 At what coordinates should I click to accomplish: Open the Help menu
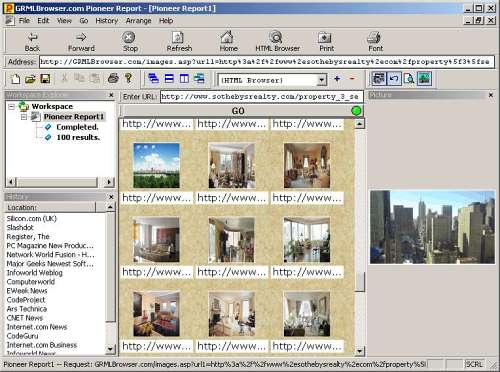(166, 21)
